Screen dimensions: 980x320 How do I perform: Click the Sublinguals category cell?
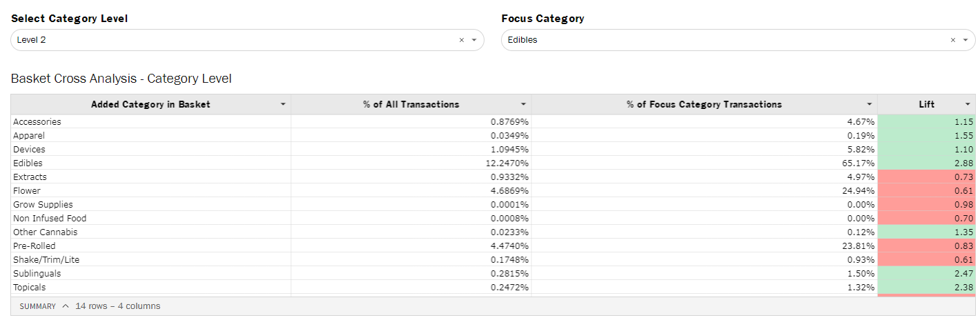click(x=36, y=274)
